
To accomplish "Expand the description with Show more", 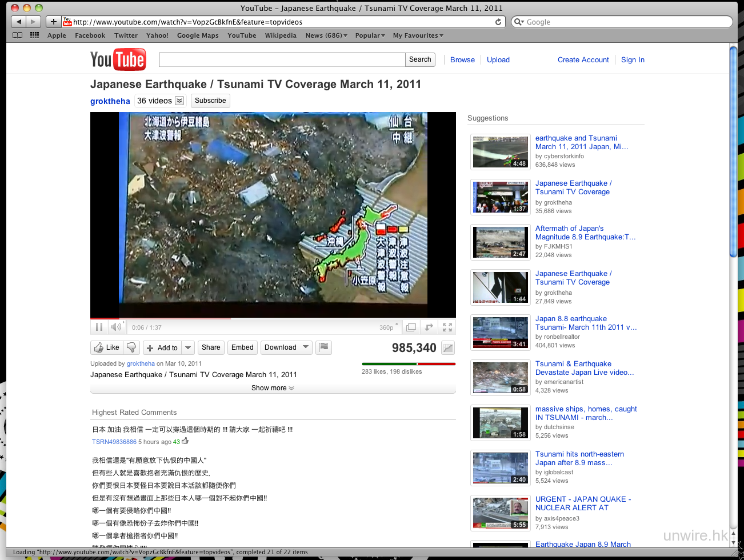I will pos(273,388).
